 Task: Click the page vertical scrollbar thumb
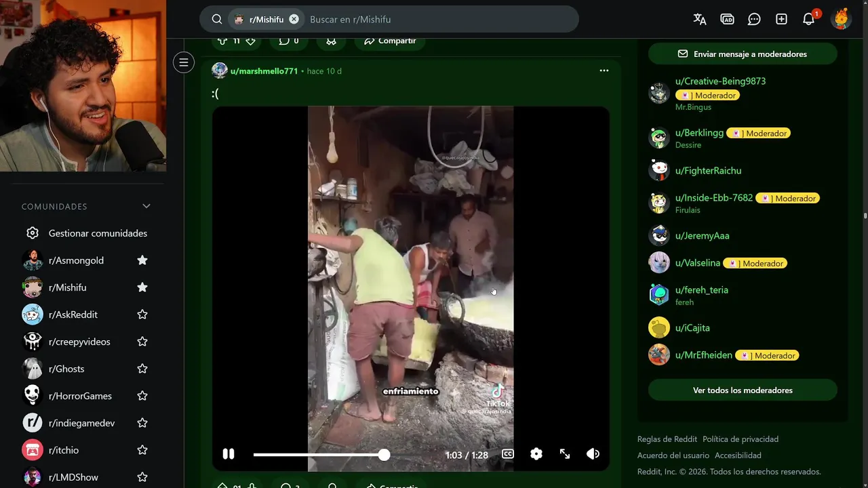pyautogui.click(x=865, y=216)
